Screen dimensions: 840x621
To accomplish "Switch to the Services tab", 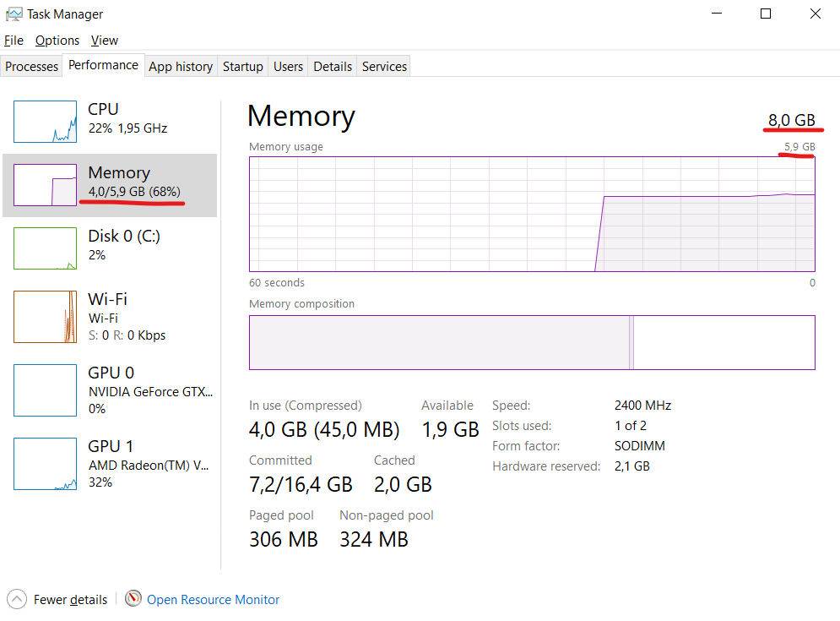I will (383, 66).
